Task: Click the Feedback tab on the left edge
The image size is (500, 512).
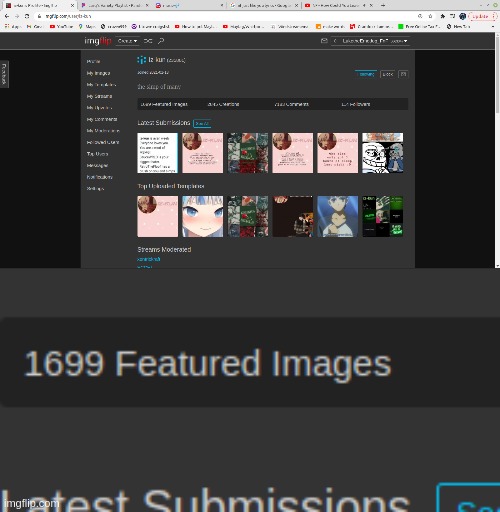Action: [x=4, y=74]
